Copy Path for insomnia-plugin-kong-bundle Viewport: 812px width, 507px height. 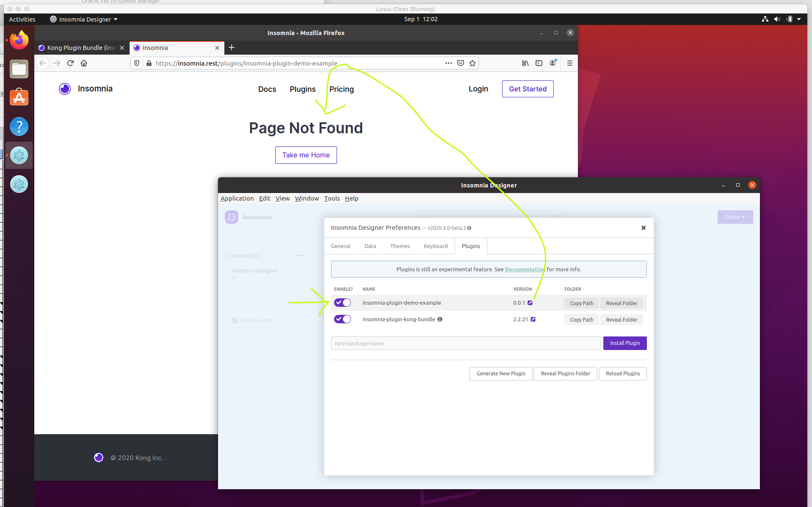coord(582,320)
